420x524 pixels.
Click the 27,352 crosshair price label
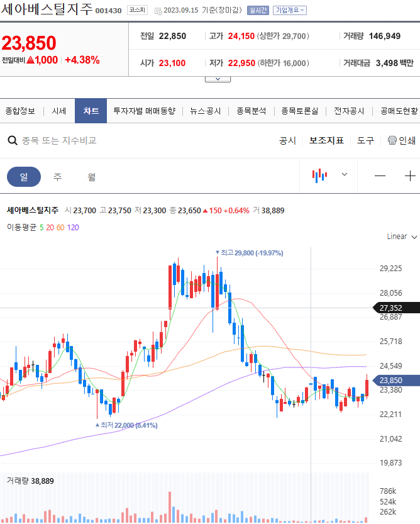click(396, 308)
